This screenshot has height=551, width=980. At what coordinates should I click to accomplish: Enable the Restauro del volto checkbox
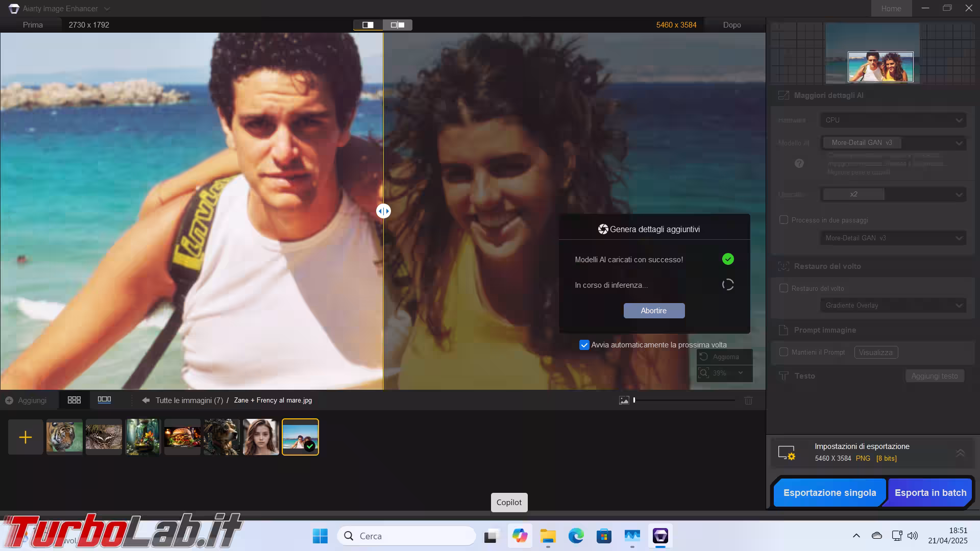[783, 288]
